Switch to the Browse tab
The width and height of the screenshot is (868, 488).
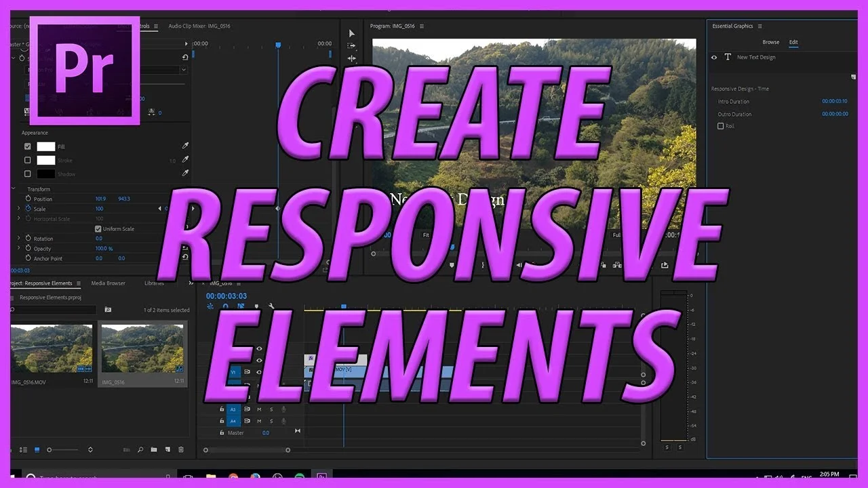(x=771, y=42)
